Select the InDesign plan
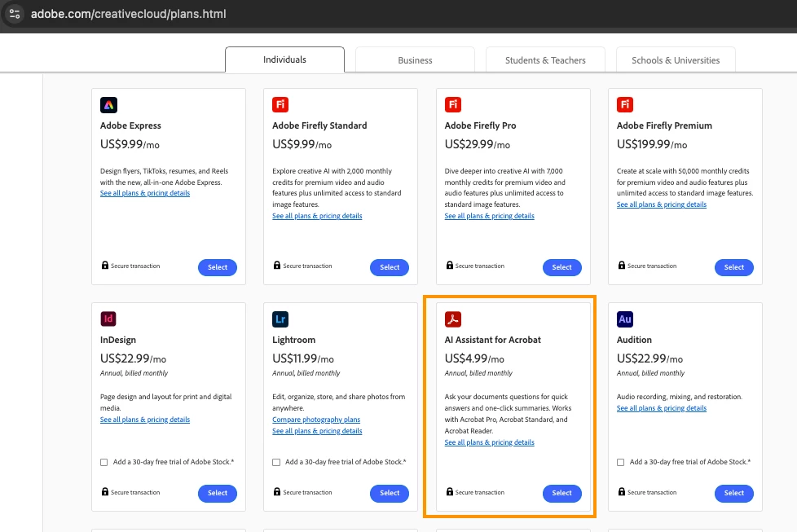This screenshot has height=532, width=797. [x=218, y=493]
